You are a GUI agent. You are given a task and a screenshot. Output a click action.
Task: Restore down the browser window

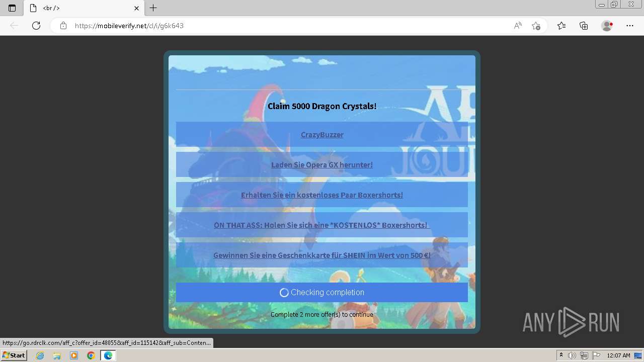(x=614, y=5)
